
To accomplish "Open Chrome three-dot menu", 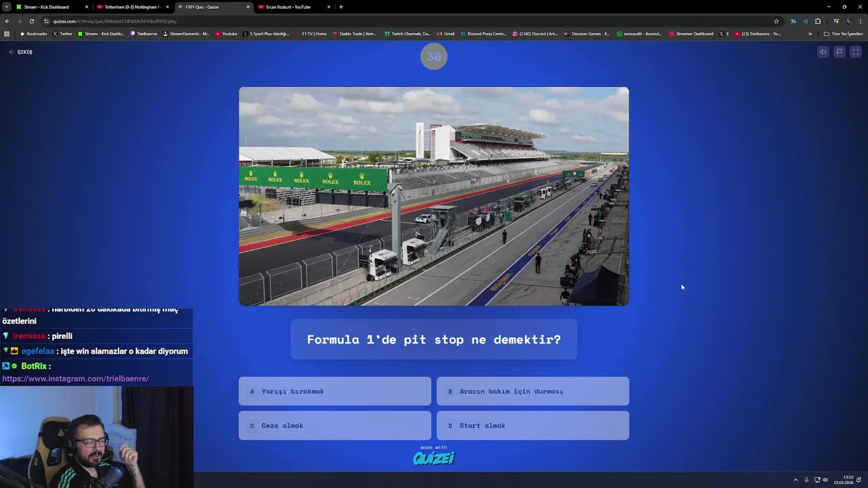I will pos(860,21).
